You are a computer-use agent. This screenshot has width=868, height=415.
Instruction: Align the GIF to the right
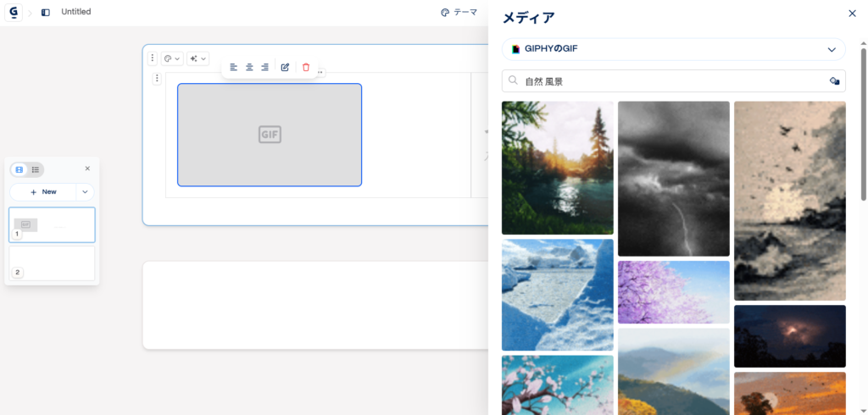tap(264, 67)
